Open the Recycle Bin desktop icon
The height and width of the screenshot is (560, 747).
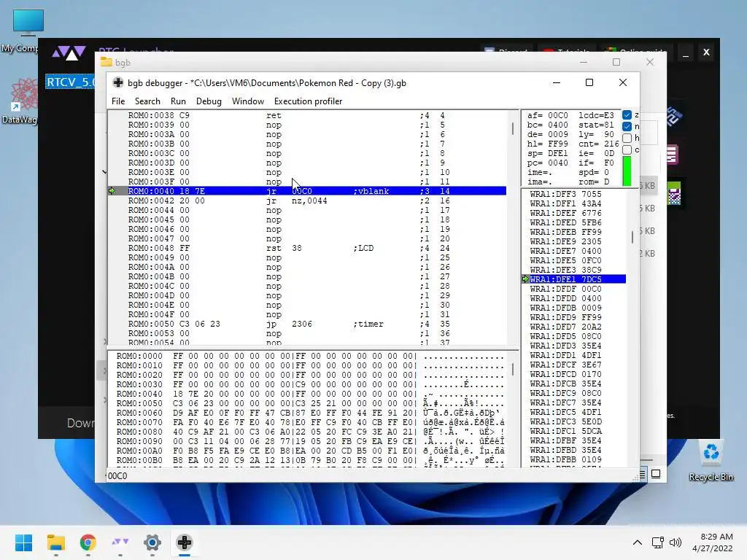pos(711,462)
